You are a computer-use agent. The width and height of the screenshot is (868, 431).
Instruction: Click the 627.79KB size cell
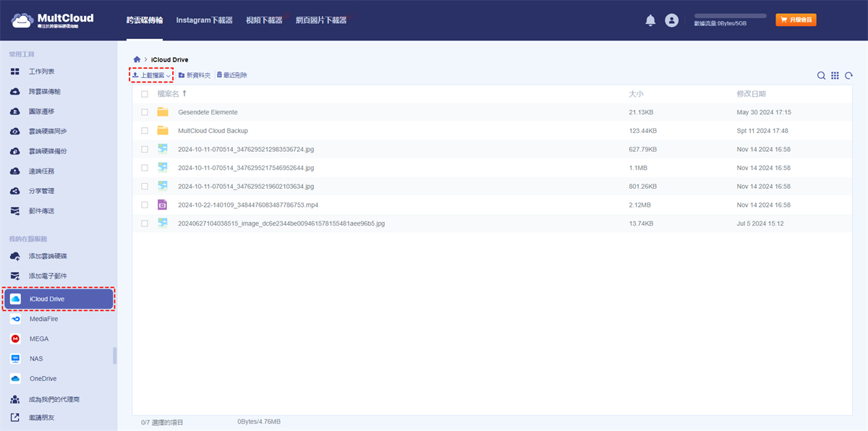click(x=643, y=149)
